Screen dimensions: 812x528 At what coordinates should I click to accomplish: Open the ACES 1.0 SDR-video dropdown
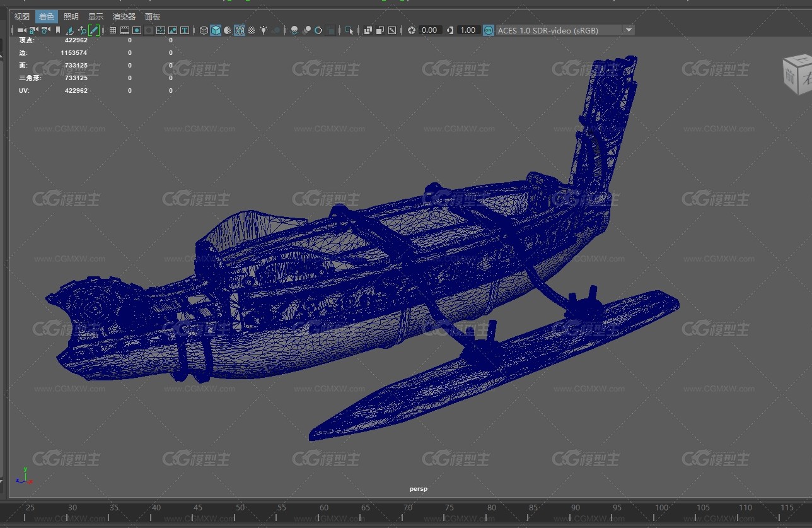pos(565,30)
